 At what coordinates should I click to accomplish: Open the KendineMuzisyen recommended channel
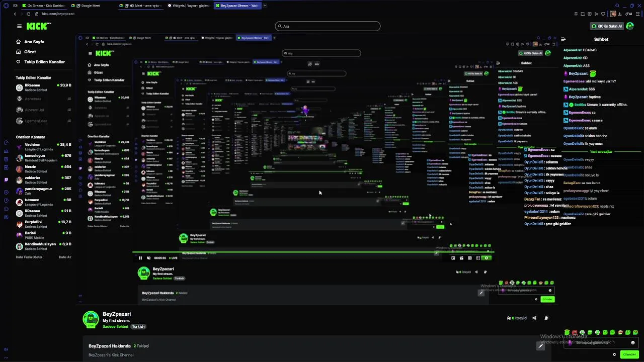[44, 246]
